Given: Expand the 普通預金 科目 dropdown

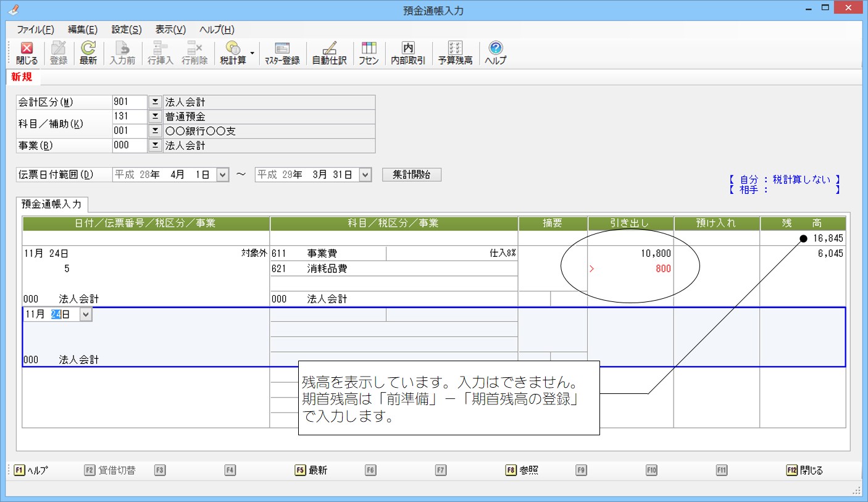Looking at the screenshot, I should click(x=154, y=117).
